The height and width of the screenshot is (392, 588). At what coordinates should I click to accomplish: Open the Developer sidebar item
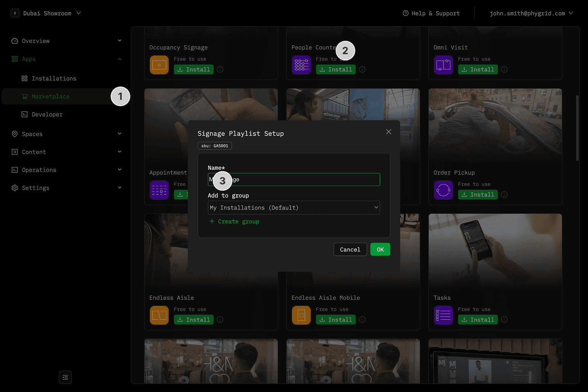(x=65, y=114)
